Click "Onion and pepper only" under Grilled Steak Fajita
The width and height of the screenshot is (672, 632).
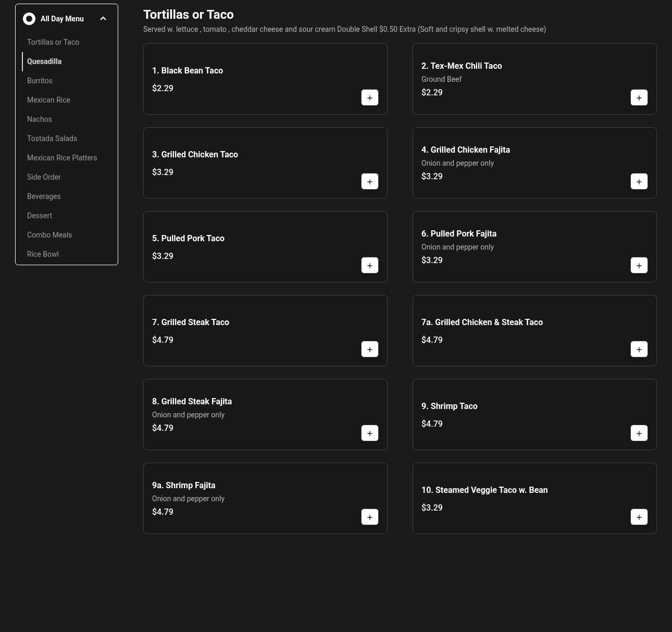tap(188, 415)
